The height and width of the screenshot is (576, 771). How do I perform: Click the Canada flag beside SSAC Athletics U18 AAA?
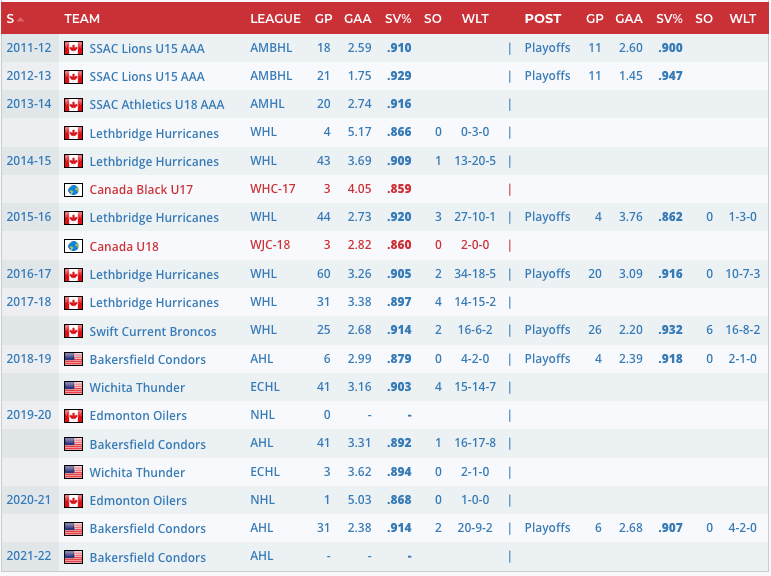click(x=72, y=105)
